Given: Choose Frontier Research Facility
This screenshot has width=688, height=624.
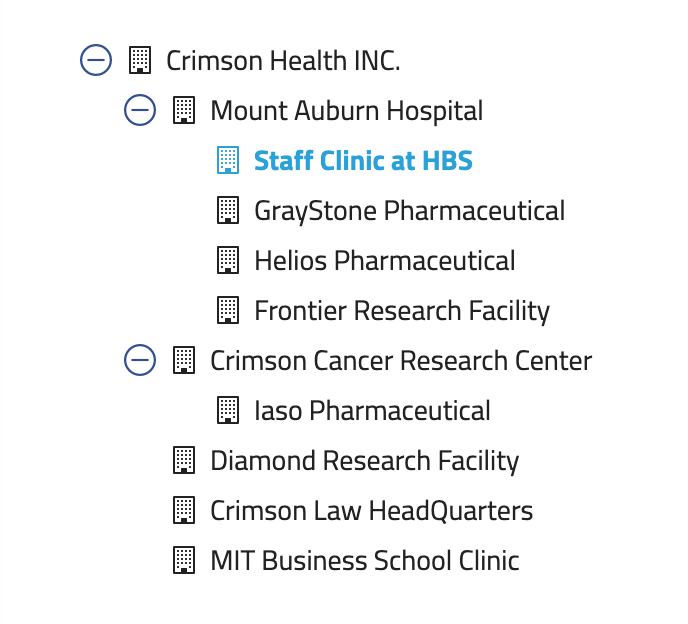Looking at the screenshot, I should click(402, 310).
